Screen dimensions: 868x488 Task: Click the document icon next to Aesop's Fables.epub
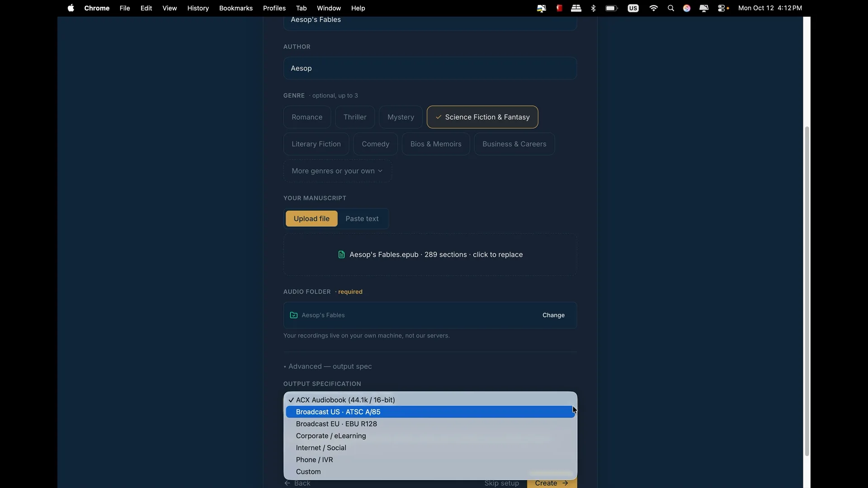pos(342,255)
